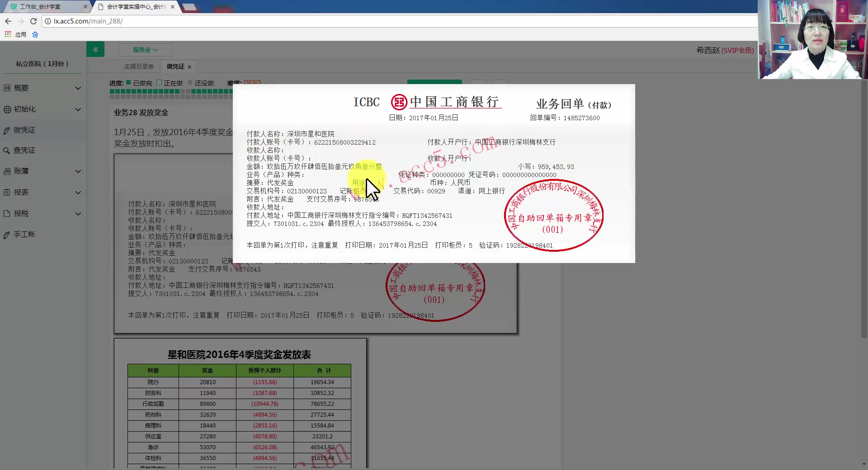
Task: Click the 手工帐 pencil icon in sidebar
Action: [6, 235]
